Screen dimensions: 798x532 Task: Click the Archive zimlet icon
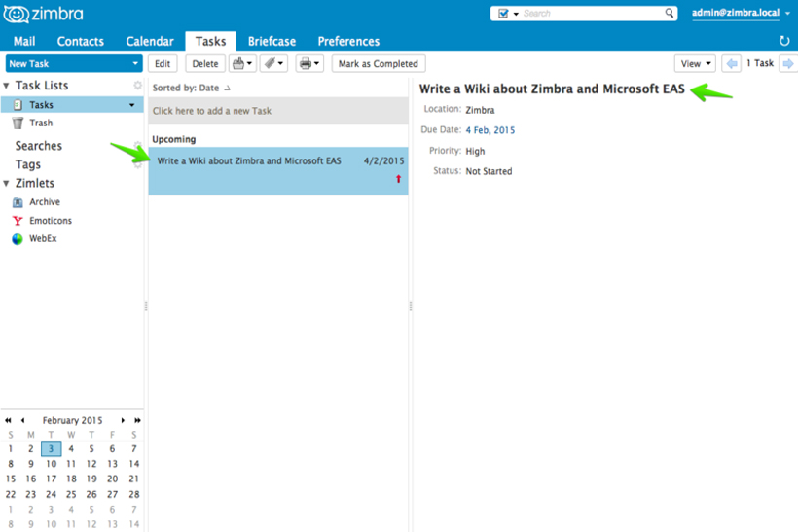(x=18, y=202)
